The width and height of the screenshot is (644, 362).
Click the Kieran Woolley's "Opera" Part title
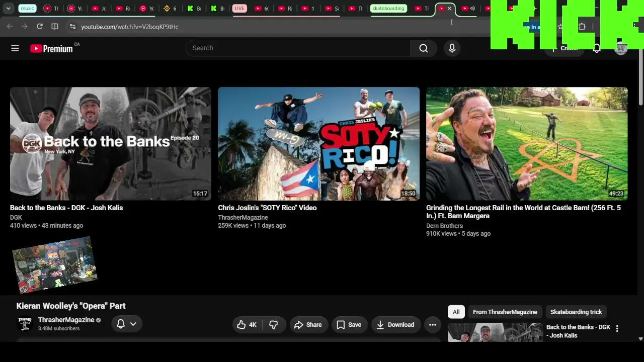(71, 306)
